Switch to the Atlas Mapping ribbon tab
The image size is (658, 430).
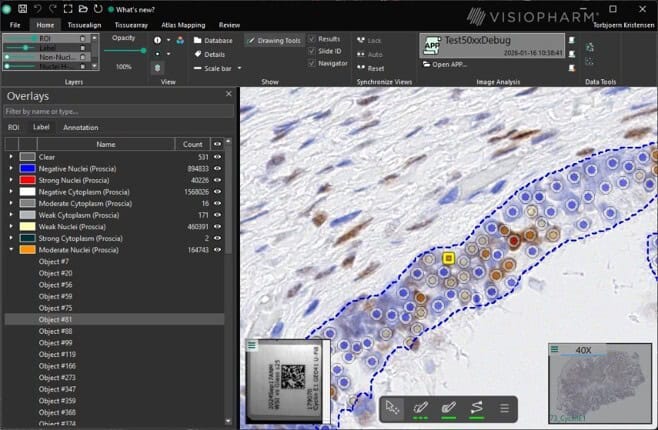[183, 25]
